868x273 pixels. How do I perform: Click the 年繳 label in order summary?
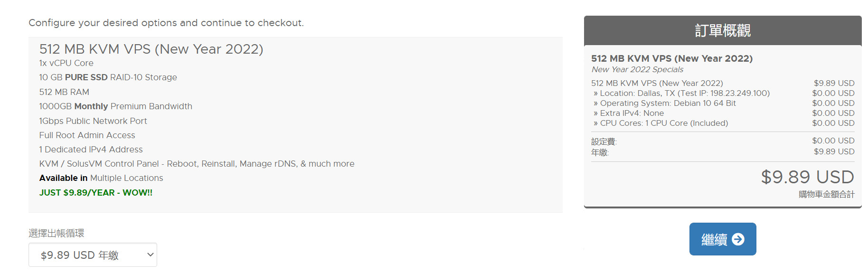pos(600,152)
